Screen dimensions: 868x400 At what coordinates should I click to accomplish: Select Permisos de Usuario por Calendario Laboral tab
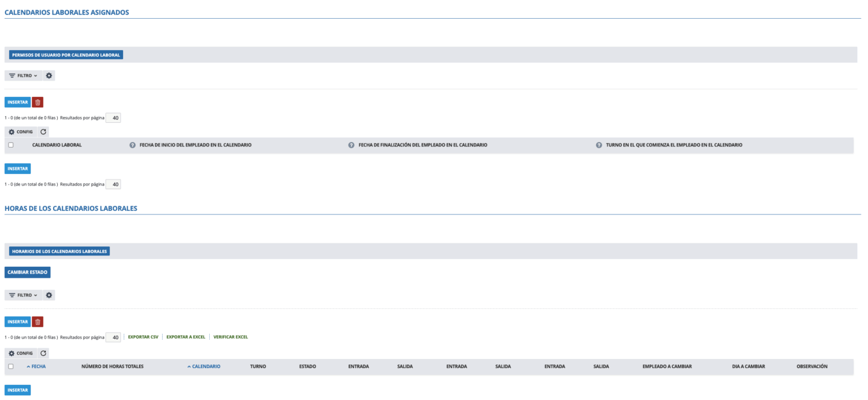click(66, 55)
